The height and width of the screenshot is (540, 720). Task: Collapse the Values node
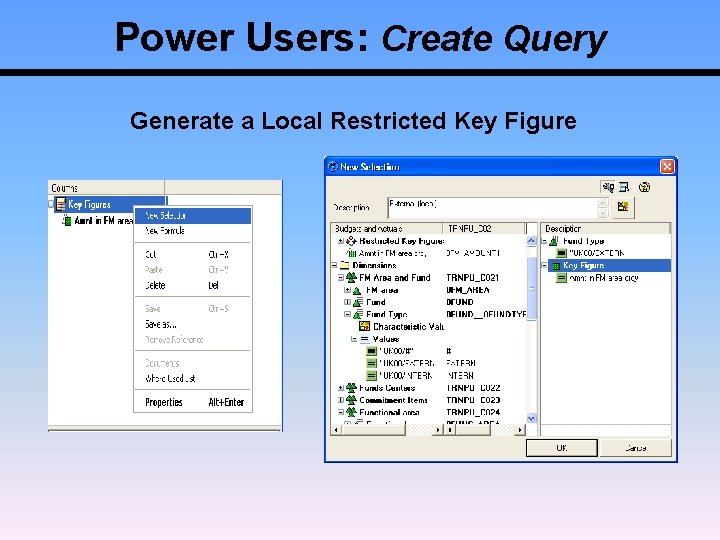click(x=354, y=339)
